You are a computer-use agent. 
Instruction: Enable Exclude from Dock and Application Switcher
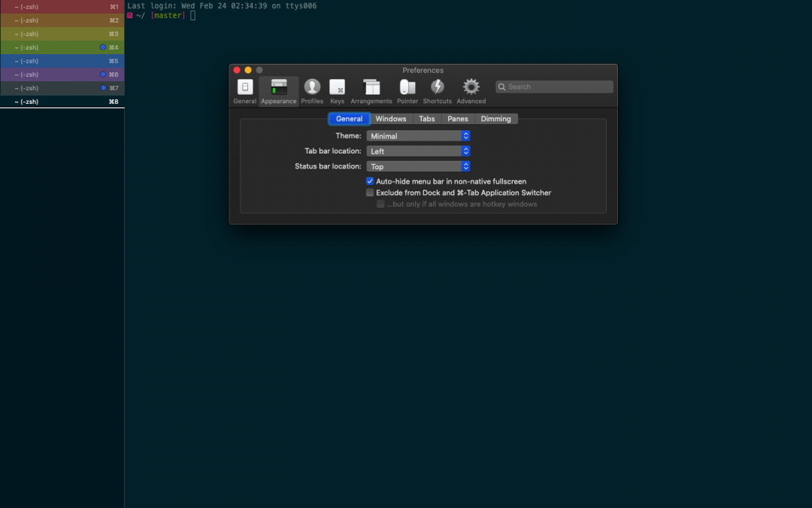coord(370,192)
